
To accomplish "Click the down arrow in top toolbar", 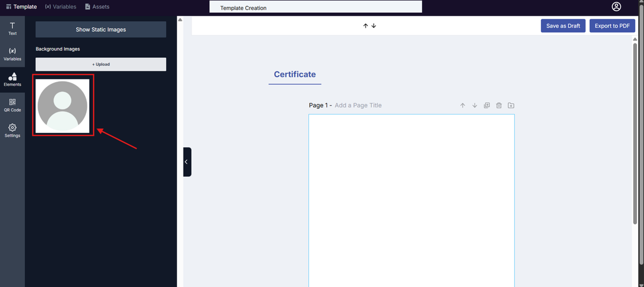I will (x=374, y=26).
